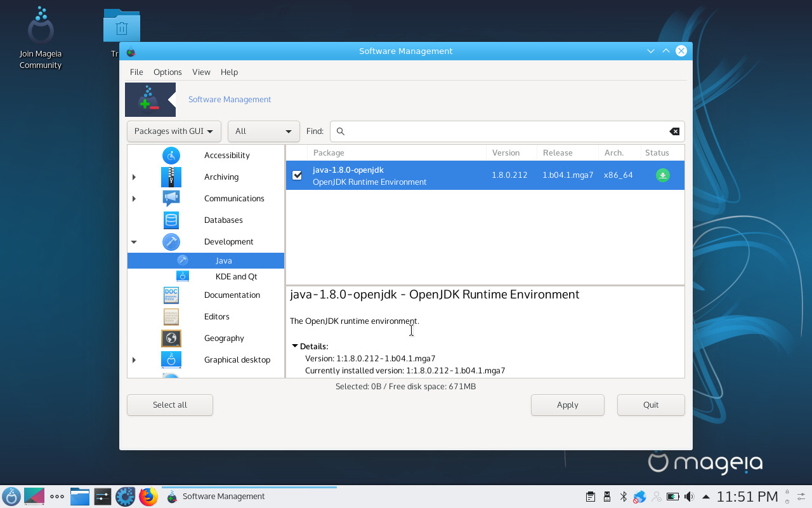This screenshot has width=812, height=508.
Task: Click the 1.8.0.212 version cell
Action: click(x=509, y=175)
